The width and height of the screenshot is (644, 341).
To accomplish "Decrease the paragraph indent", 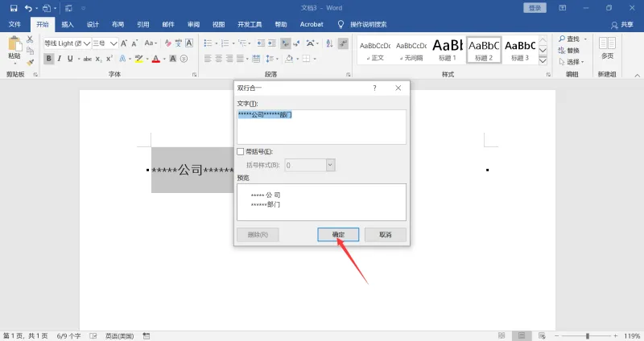I will tap(261, 43).
